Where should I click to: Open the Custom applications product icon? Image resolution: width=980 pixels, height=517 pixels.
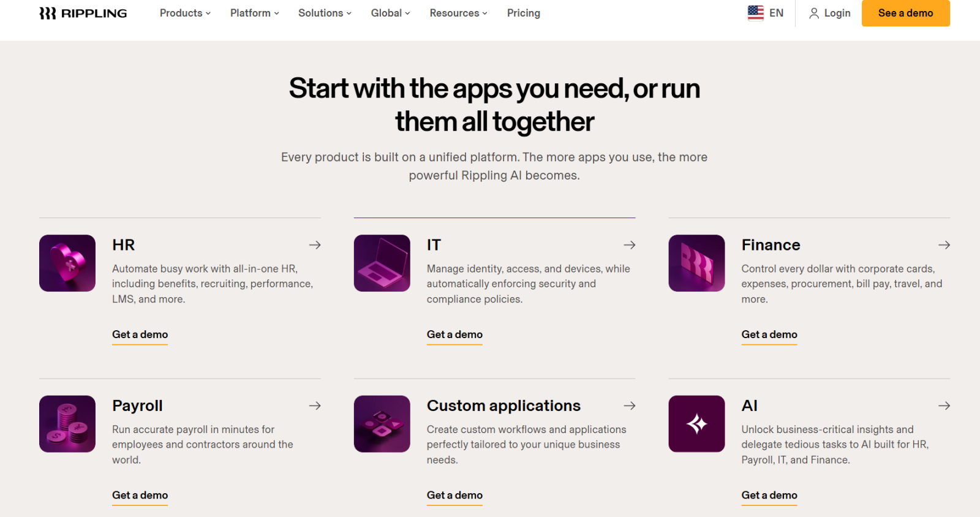point(382,424)
